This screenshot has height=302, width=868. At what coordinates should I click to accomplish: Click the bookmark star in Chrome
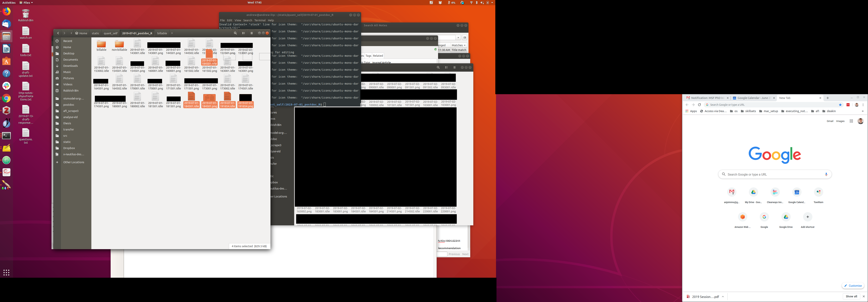(x=840, y=105)
